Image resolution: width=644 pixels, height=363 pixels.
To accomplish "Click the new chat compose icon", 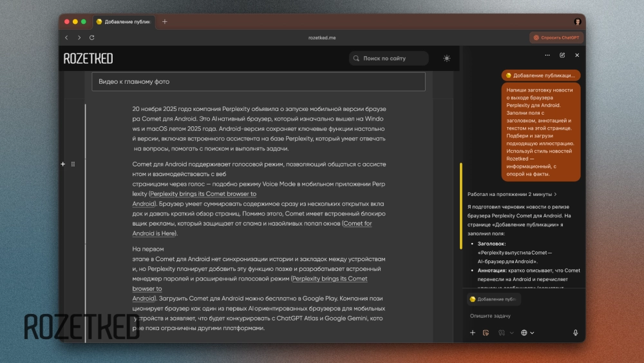I will coord(562,55).
